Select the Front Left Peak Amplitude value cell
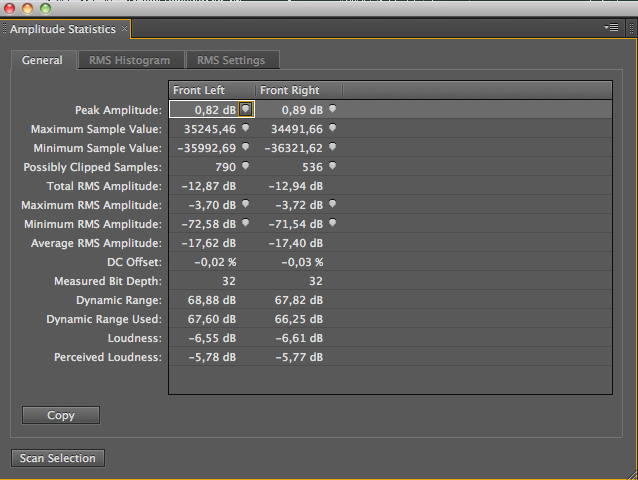Image resolution: width=638 pixels, height=480 pixels. click(x=204, y=110)
